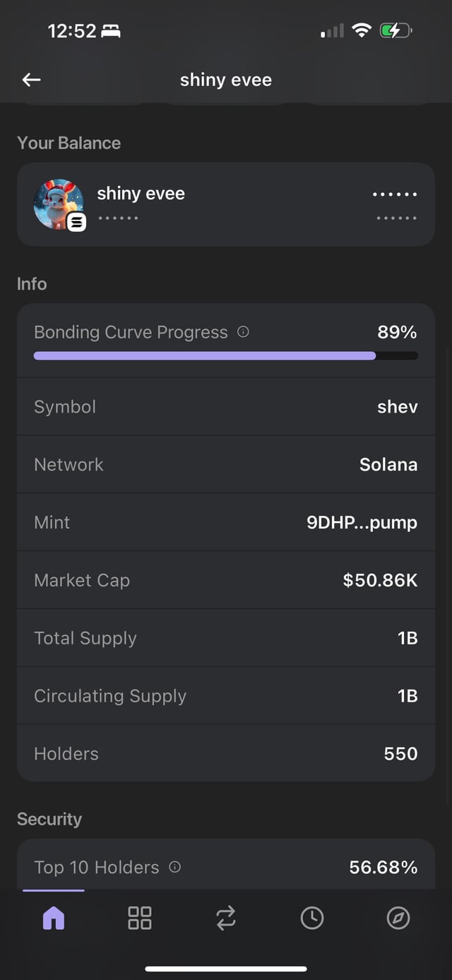The width and height of the screenshot is (452, 980).
Task: Tap the Market Cap row
Action: click(226, 580)
